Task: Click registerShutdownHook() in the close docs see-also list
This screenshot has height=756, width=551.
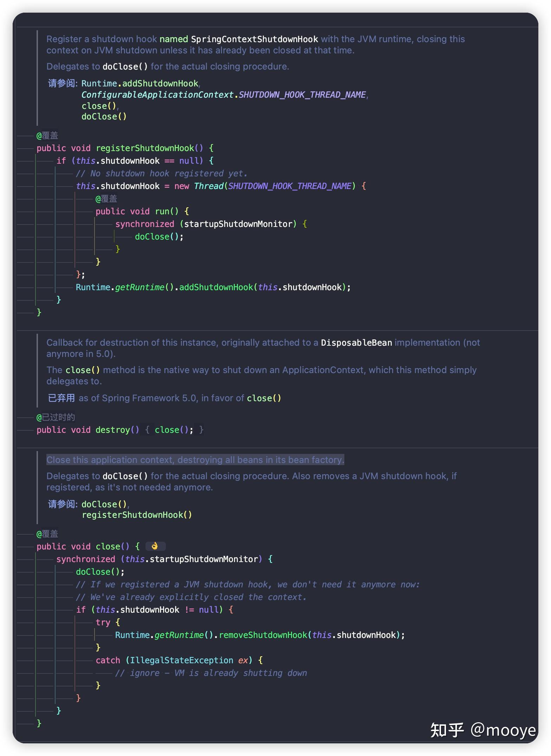Action: (x=137, y=515)
